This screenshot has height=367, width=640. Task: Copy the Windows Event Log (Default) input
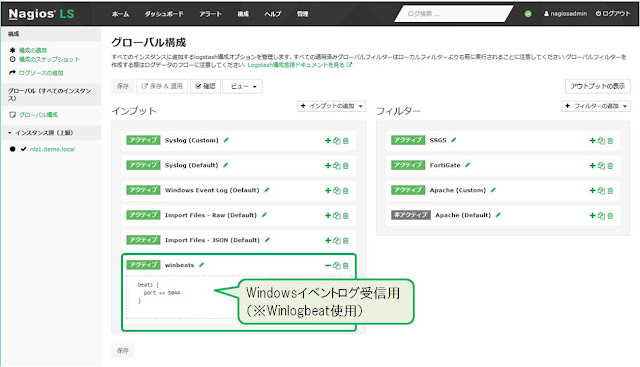[337, 191]
